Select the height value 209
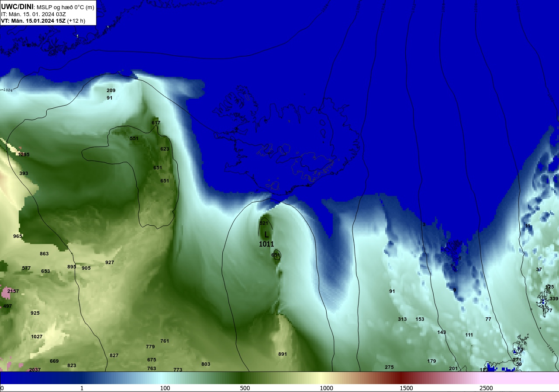 pyautogui.click(x=111, y=90)
